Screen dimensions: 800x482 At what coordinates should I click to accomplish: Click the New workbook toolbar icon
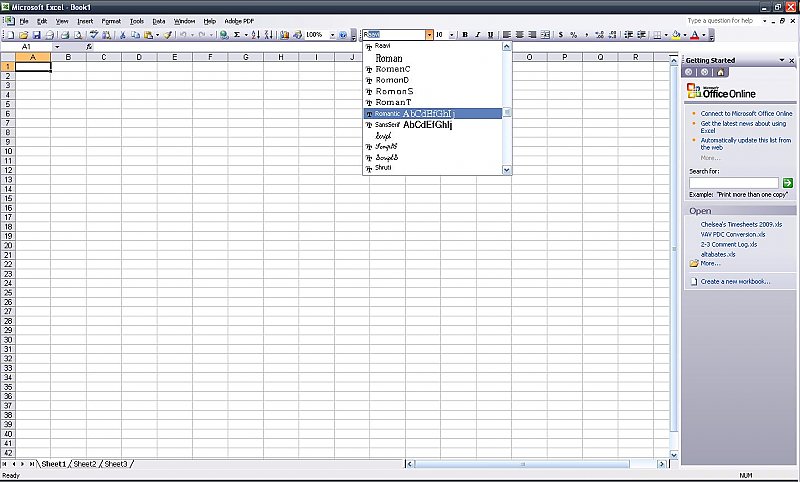pos(11,35)
